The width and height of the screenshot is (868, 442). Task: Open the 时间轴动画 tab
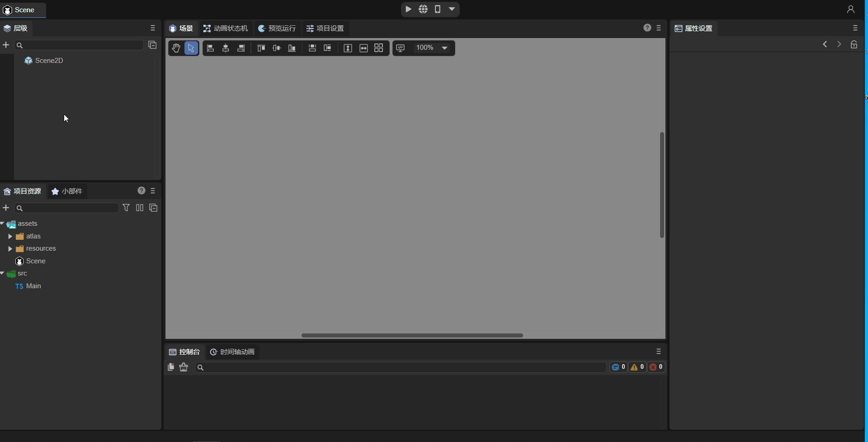(232, 352)
